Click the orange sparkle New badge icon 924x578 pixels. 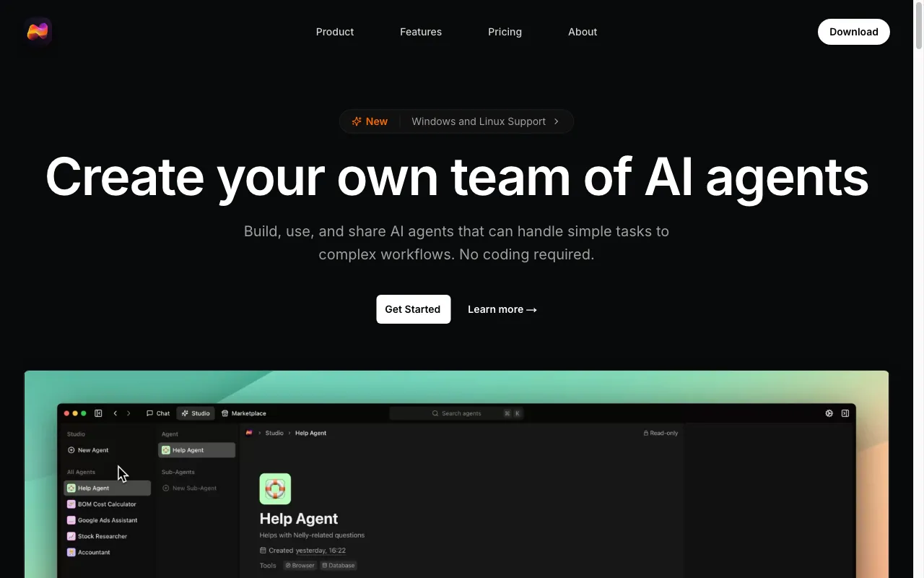357,121
